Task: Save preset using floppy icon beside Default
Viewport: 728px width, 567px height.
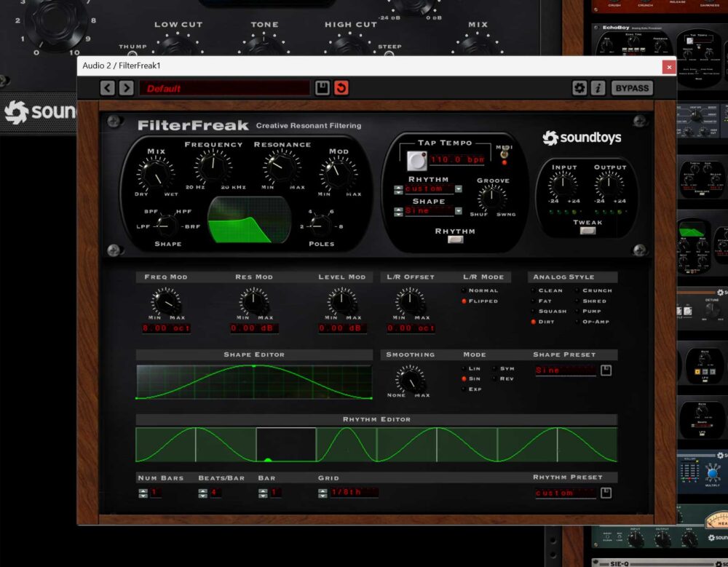Action: coord(323,88)
